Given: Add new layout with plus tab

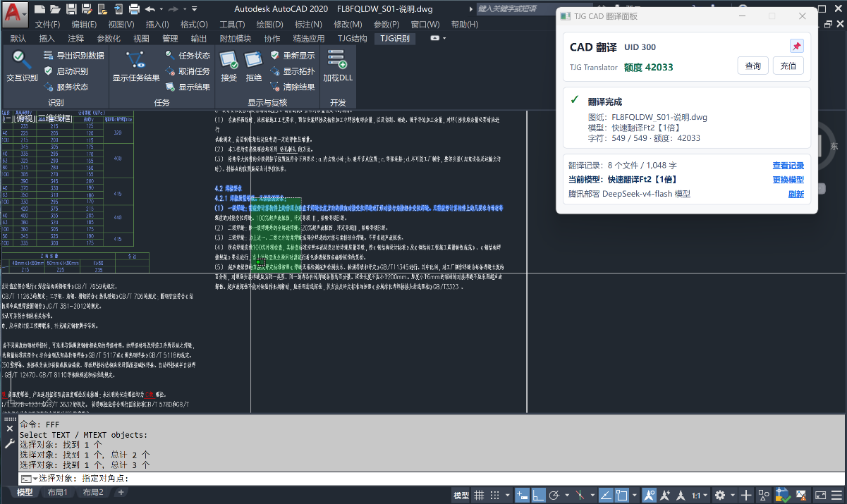Looking at the screenshot, I should (x=121, y=492).
